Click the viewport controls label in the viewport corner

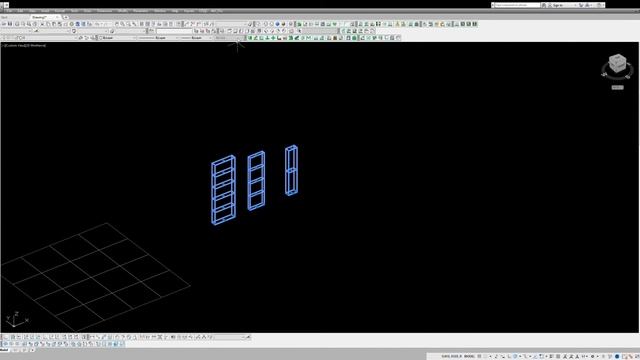24,45
